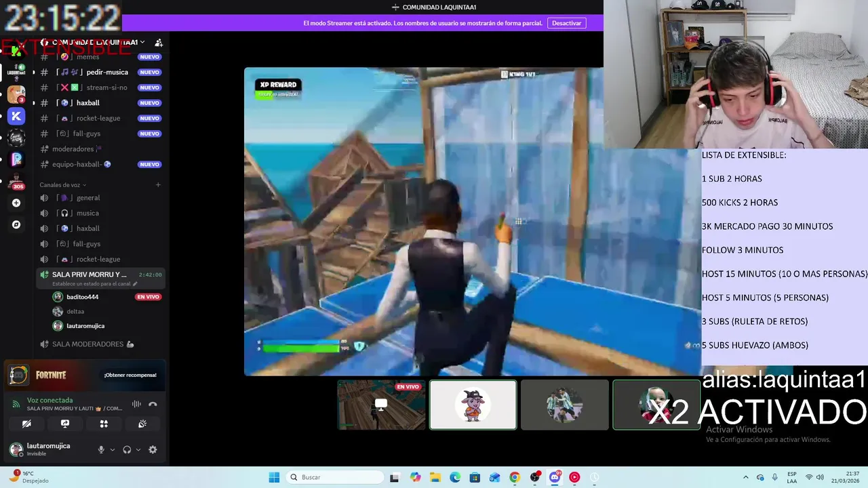
Task: Open Microsoft Edge from taskbar
Action: (455, 477)
